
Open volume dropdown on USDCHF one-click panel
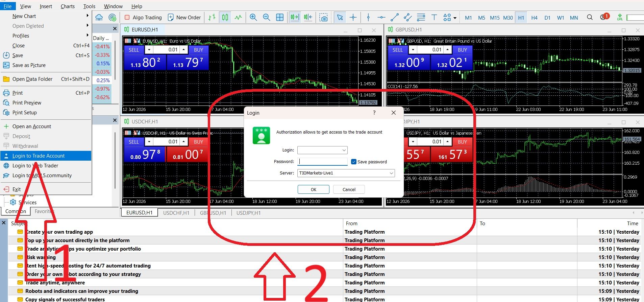tap(149, 142)
